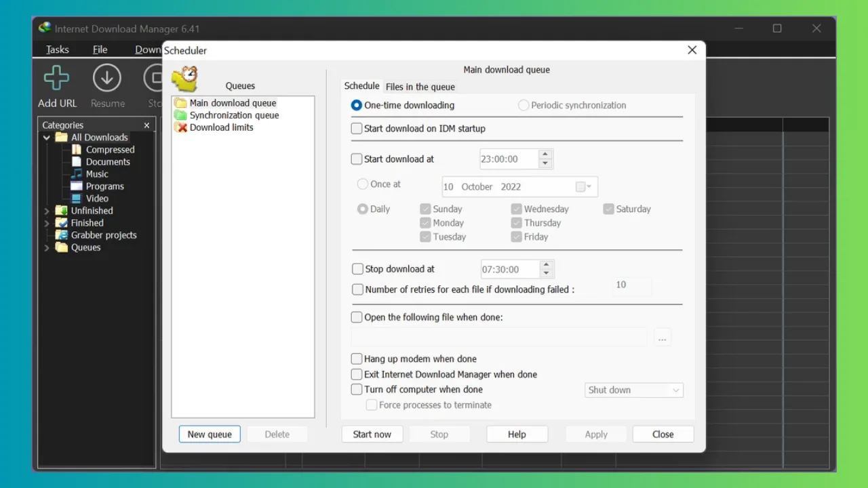Select Synchronization queue in the Queues list

coord(234,115)
